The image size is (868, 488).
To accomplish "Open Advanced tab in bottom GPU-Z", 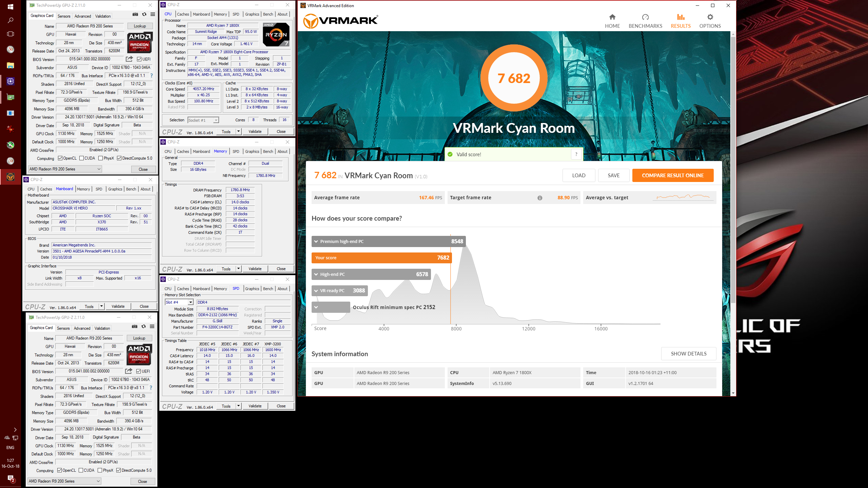I will (82, 328).
